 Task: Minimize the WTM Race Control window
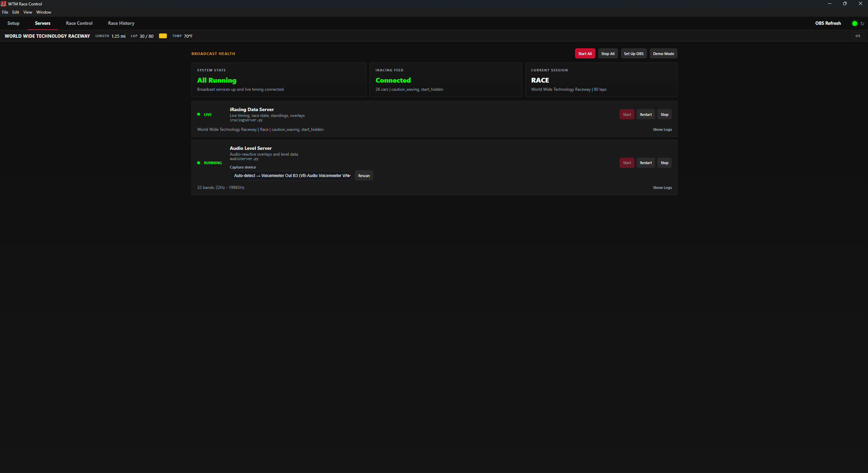click(x=829, y=4)
